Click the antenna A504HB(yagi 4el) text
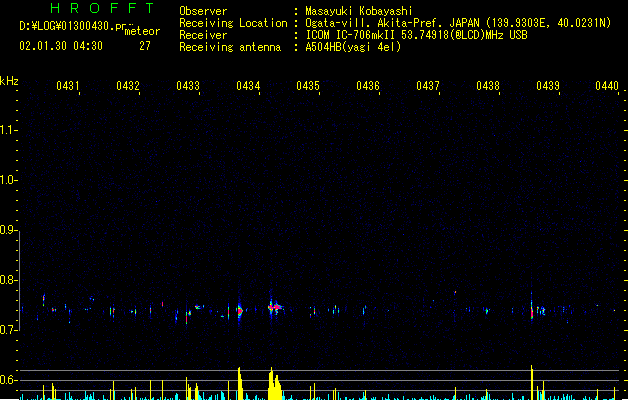629x400 pixels. [x=353, y=47]
